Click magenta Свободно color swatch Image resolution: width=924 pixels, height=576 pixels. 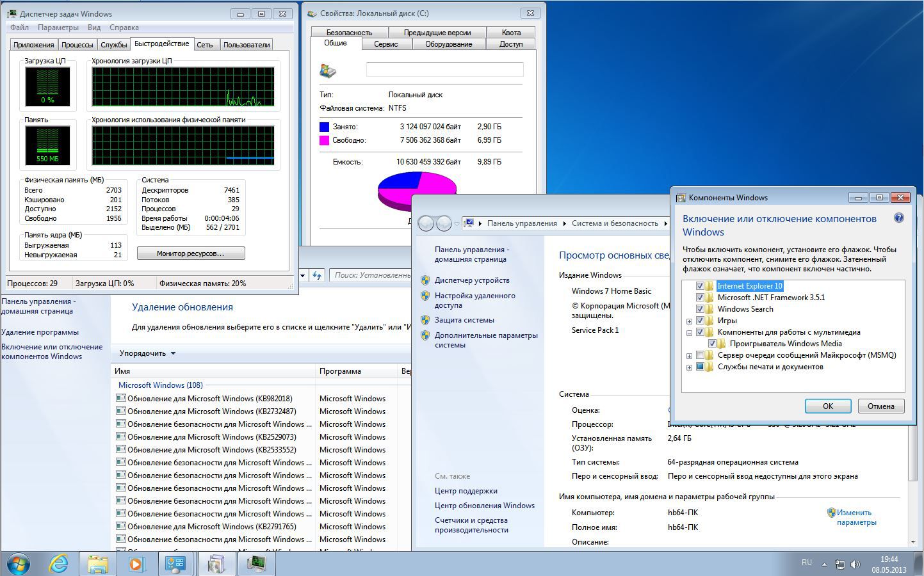pyautogui.click(x=324, y=140)
